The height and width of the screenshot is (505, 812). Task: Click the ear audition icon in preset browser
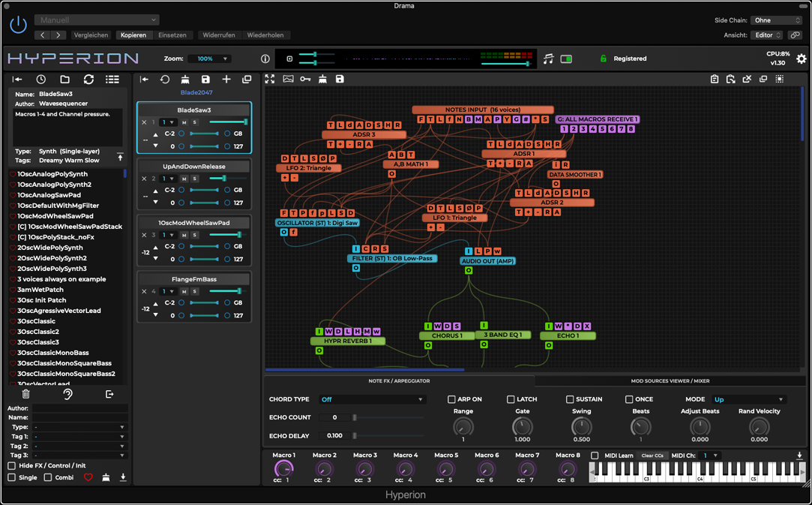coord(67,394)
